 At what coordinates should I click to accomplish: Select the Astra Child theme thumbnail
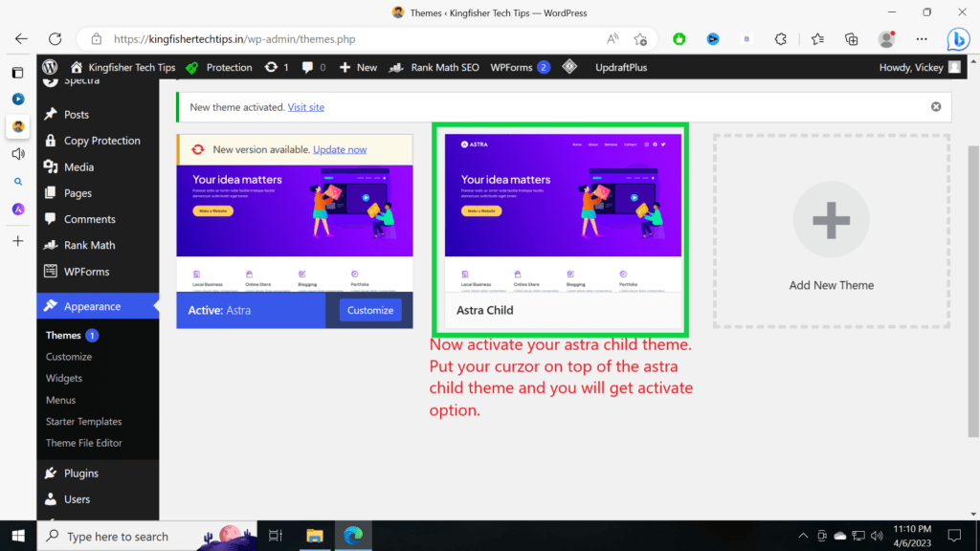(563, 212)
